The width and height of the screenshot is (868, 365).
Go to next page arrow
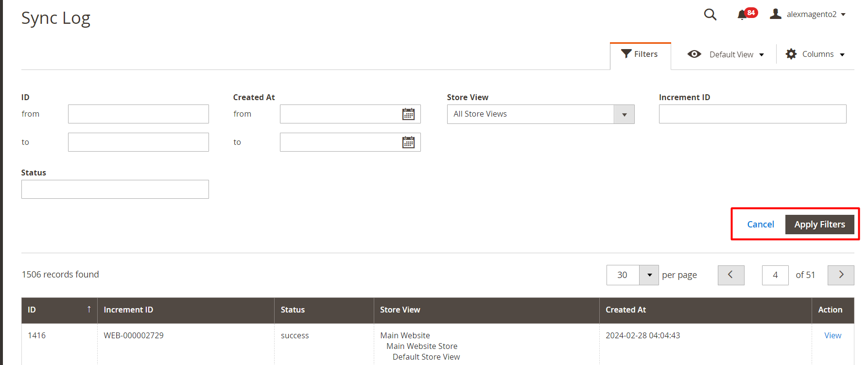tap(841, 275)
